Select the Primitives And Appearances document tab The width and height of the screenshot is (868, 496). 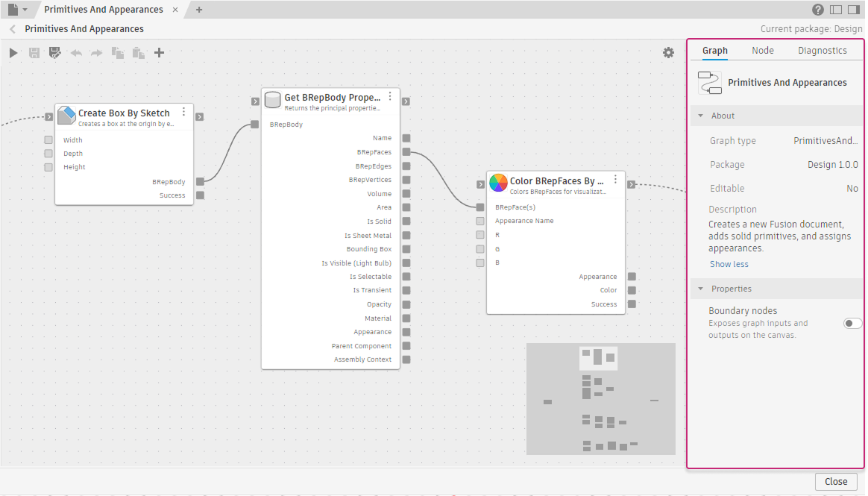tap(104, 10)
